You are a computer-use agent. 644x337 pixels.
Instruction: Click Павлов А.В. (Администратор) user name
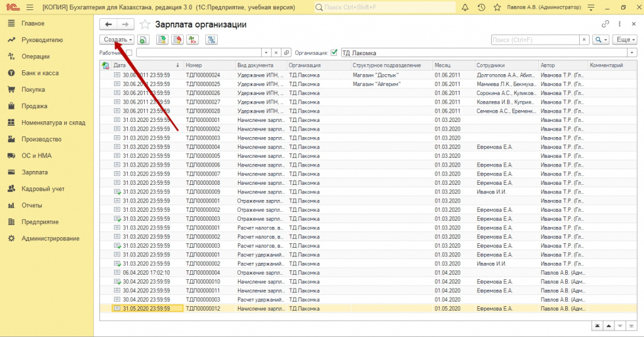pos(544,8)
